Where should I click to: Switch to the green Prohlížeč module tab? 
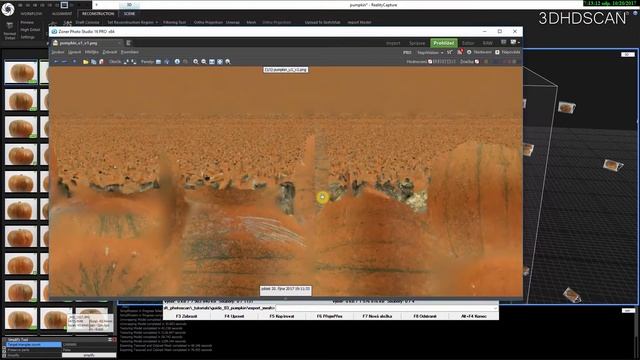(x=443, y=43)
